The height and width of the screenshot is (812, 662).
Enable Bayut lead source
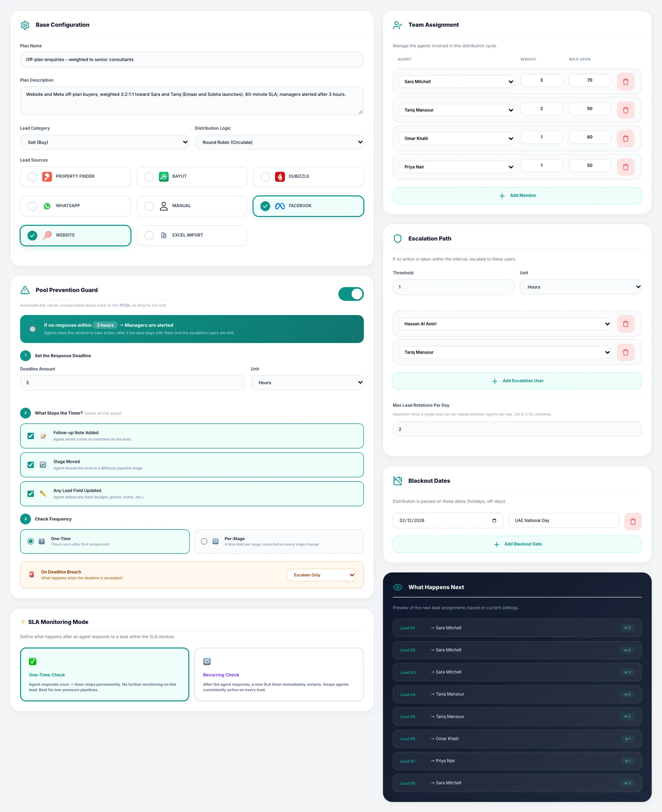[192, 177]
